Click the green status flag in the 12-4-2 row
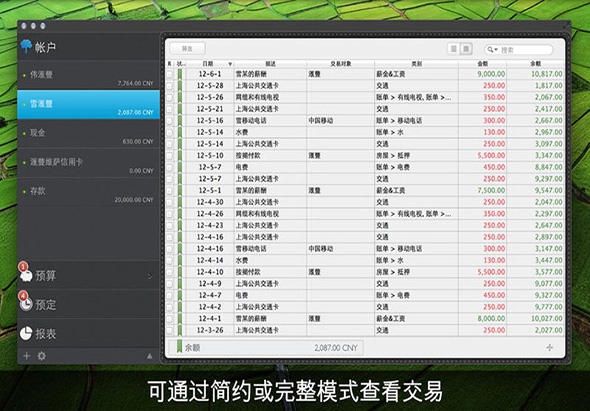The width and height of the screenshot is (590, 411). point(180,307)
